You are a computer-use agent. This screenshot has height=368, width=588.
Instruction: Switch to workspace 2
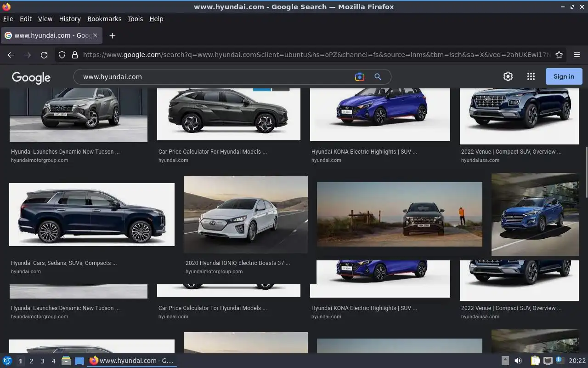pos(31,361)
